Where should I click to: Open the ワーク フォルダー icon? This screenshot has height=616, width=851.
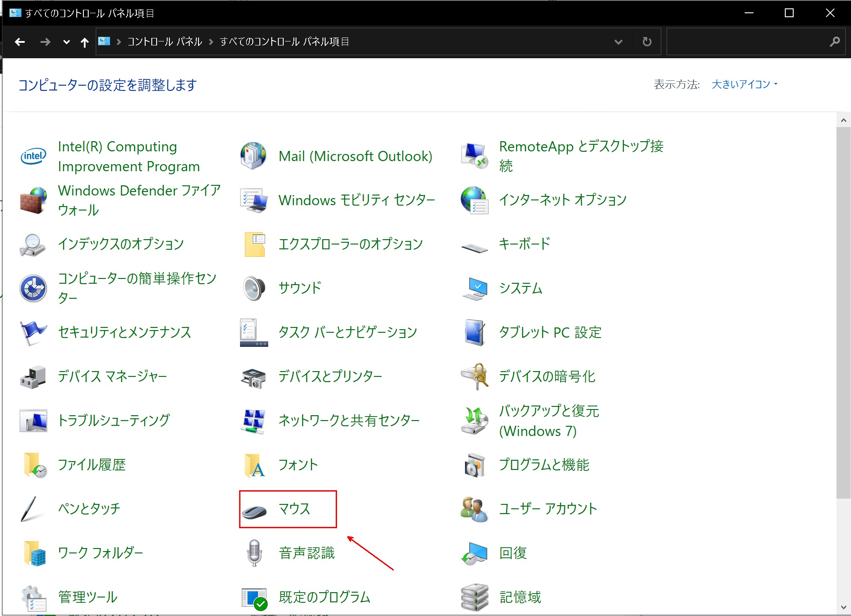click(35, 553)
